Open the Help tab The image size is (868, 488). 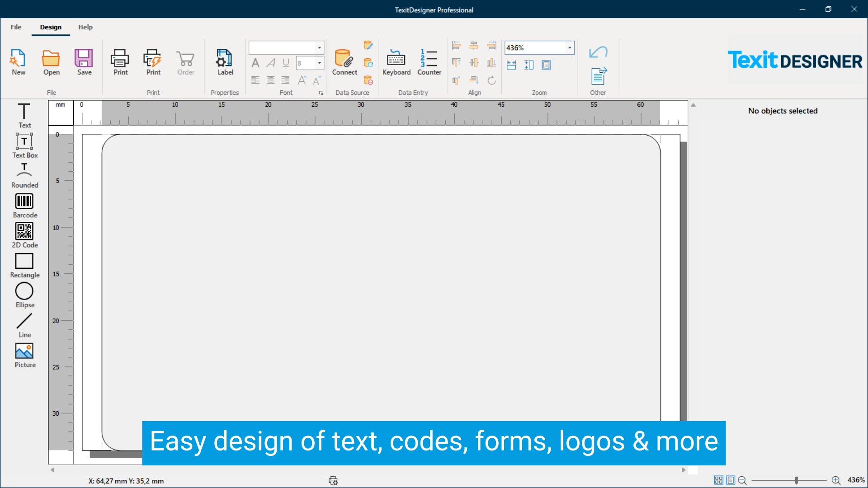click(85, 27)
